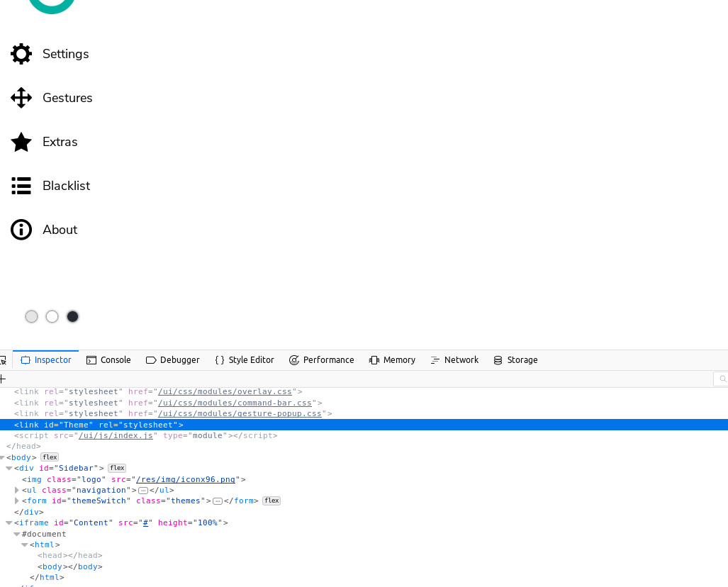728x587 pixels.
Task: Toggle the flex badge on the form element
Action: [x=271, y=501]
